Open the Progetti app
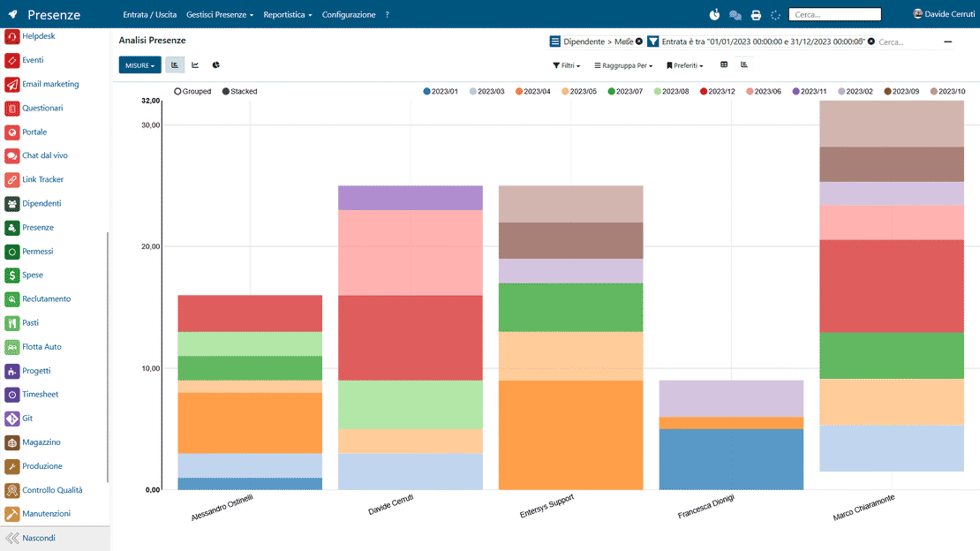The height and width of the screenshot is (551, 980). 27,371
